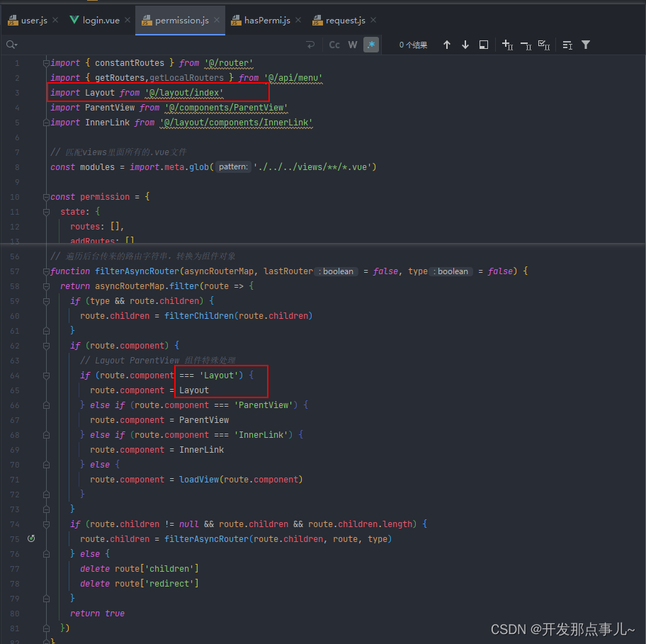This screenshot has height=644, width=646.
Task: Click in the search input field
Action: [161, 45]
